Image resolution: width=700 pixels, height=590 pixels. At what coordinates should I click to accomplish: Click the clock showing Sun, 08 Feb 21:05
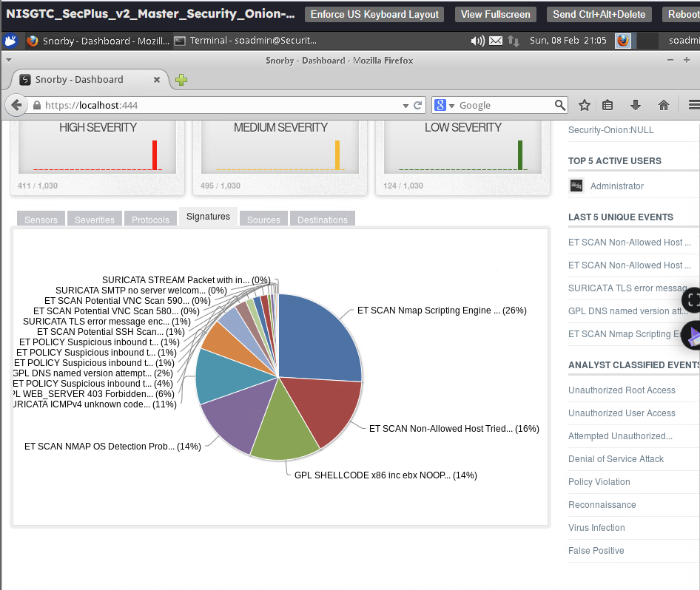568,41
